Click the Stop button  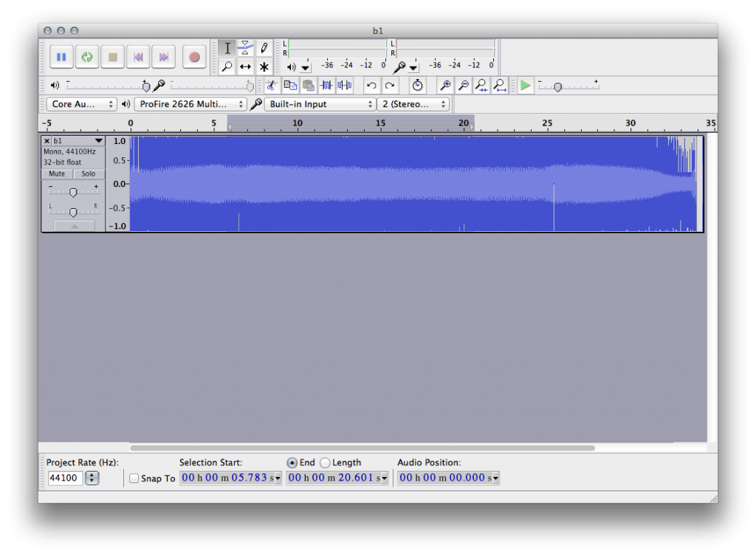(x=111, y=56)
